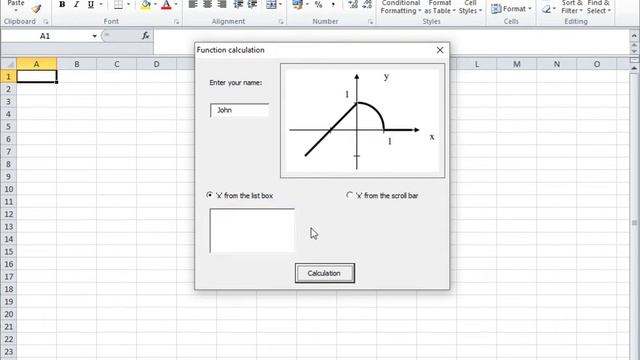Click the name field containing John
Image resolution: width=640 pixels, height=360 pixels.
click(x=240, y=110)
